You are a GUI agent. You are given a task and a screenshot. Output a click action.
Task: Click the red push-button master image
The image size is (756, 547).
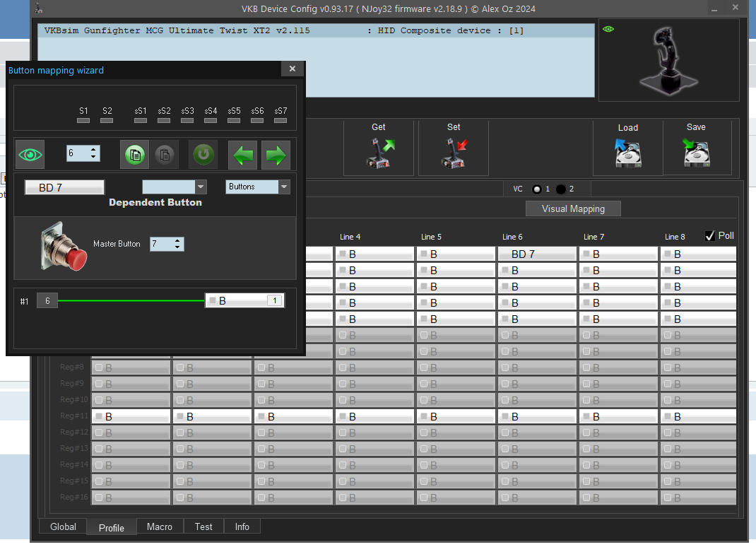[63, 247]
